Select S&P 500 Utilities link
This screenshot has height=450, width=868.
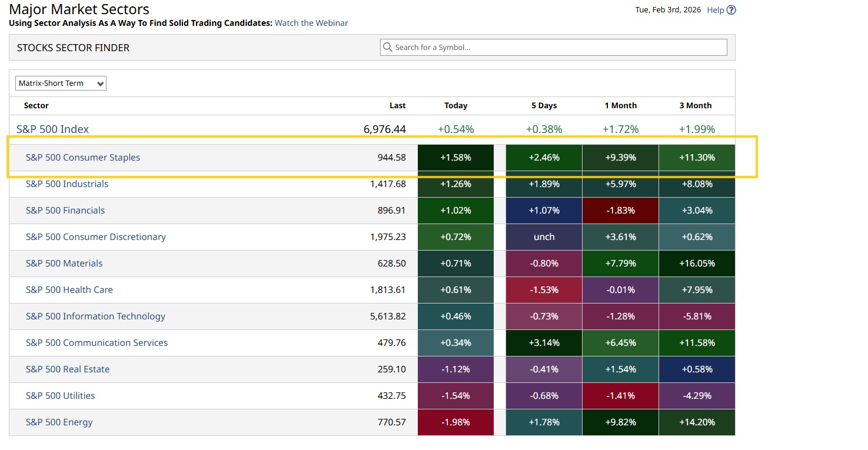(x=61, y=396)
